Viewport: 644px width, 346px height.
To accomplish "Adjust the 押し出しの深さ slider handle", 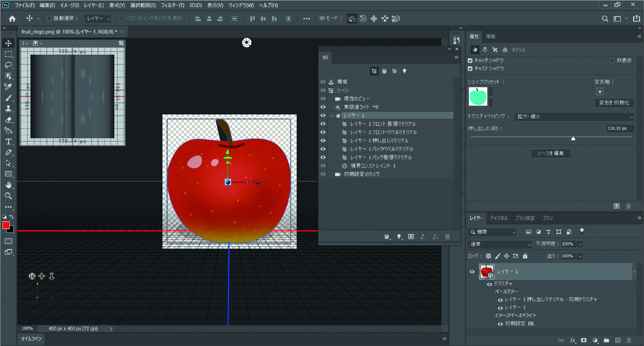I will [x=573, y=139].
